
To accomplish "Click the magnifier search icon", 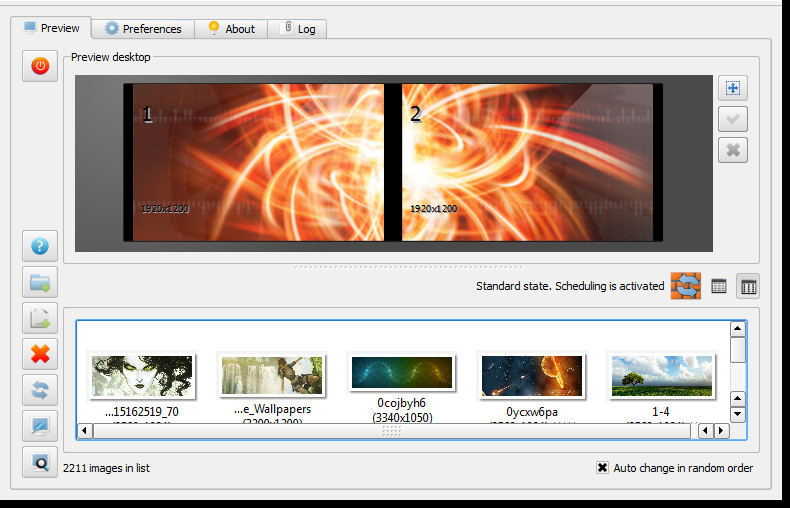I will pos(40,462).
